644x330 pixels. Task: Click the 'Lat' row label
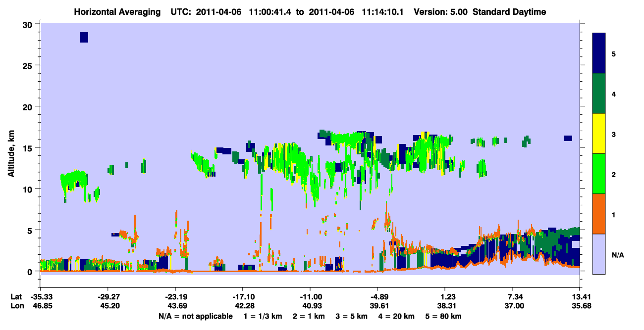point(16,297)
